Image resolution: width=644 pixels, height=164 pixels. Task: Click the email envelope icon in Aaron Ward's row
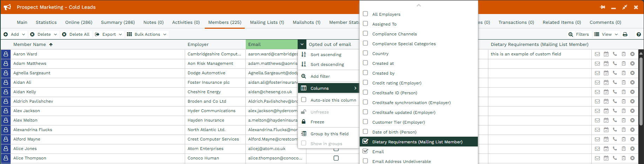click(x=597, y=54)
